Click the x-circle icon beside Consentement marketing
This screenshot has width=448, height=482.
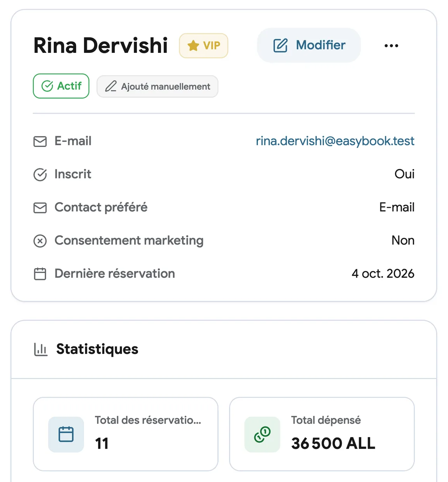[40, 241]
